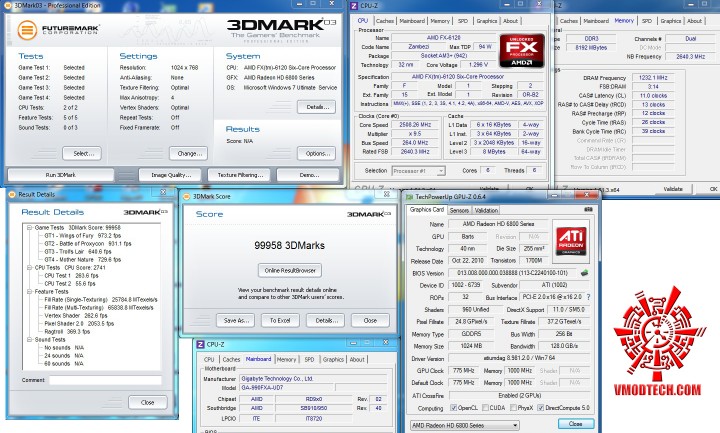Switch to Caches tab in CPU-Z CPU window
This screenshot has width=720, height=433.
385,21
